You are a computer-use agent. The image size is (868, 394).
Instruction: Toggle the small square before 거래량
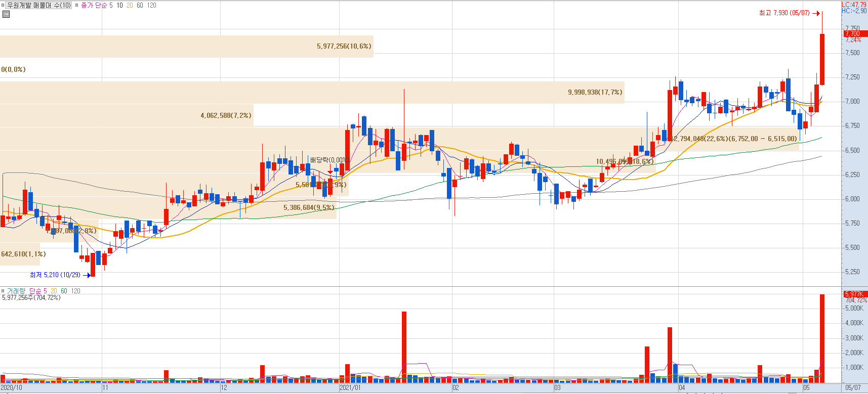pos(3,291)
